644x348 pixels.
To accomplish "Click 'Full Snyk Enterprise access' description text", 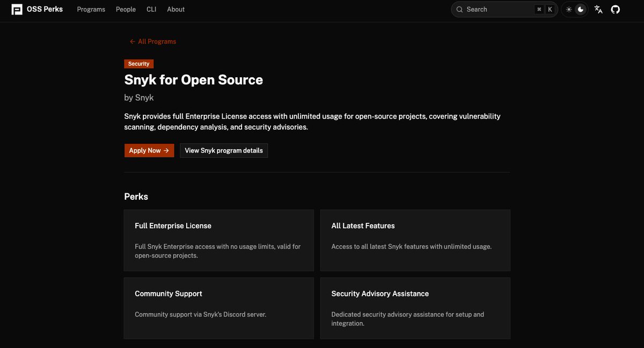I will [x=217, y=251].
